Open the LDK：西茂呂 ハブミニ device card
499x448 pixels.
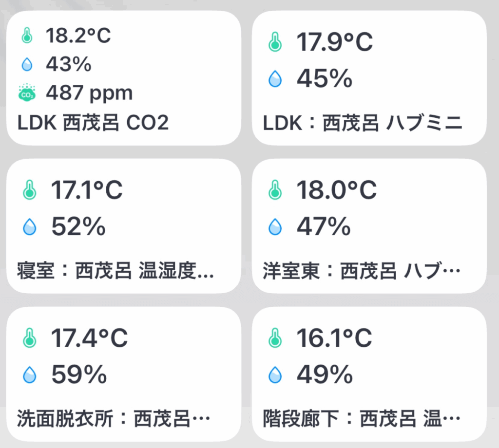pos(363,124)
